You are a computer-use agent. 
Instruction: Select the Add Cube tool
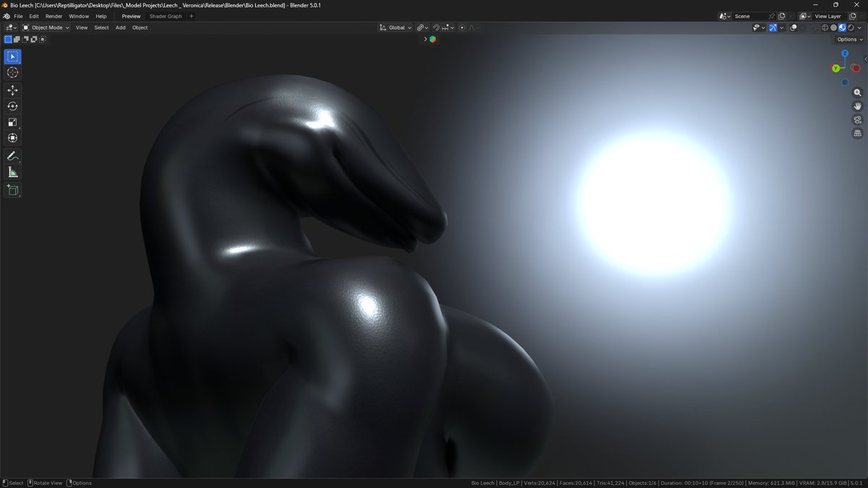pos(12,190)
